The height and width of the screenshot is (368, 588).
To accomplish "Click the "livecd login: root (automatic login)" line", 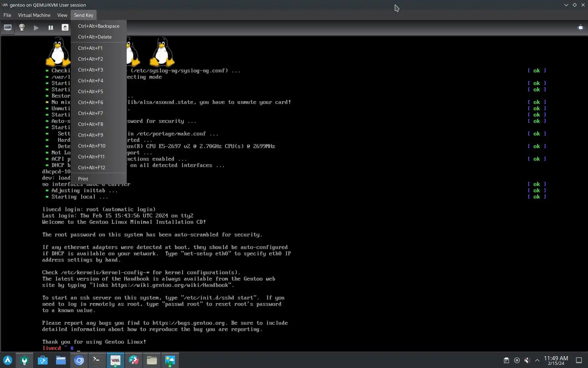I will [99, 209].
